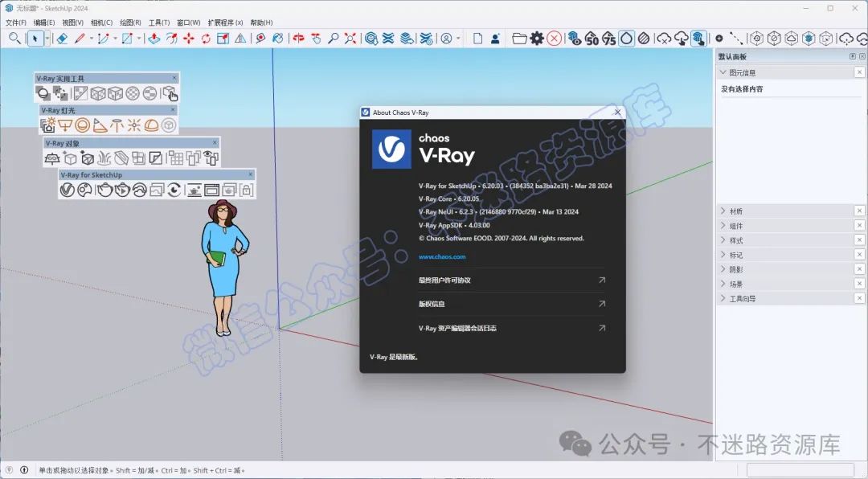868x479 pixels.
Task: Expand the 阴影 tray panel
Action: pos(723,269)
